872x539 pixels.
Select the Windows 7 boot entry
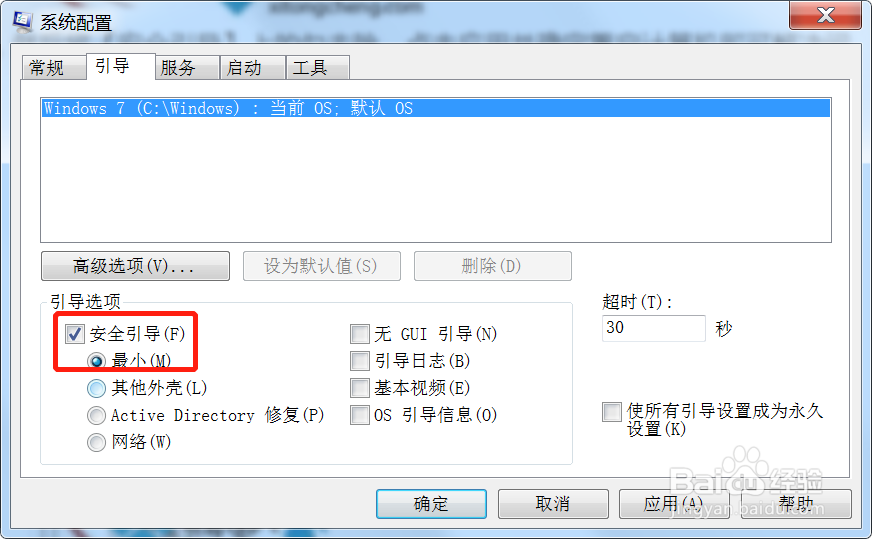[436, 108]
